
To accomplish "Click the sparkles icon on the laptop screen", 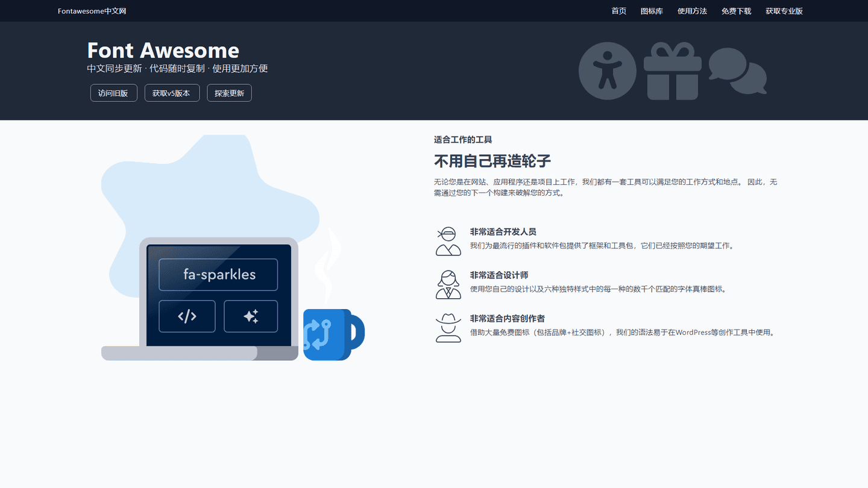I will [x=251, y=316].
